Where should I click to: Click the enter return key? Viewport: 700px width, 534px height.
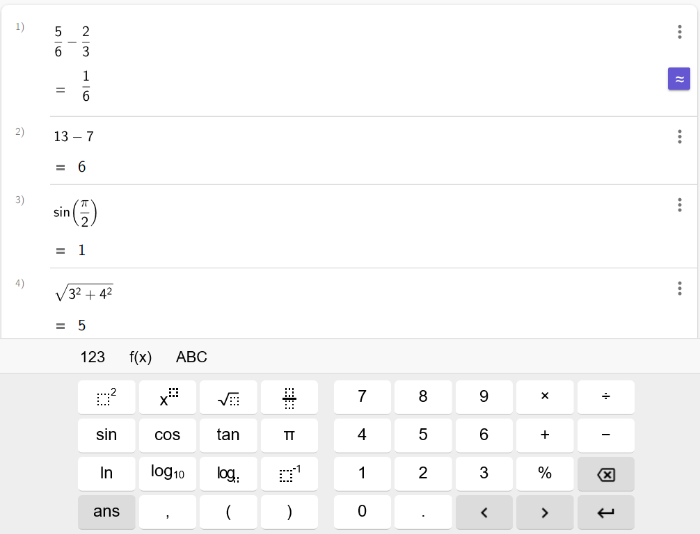(606, 512)
